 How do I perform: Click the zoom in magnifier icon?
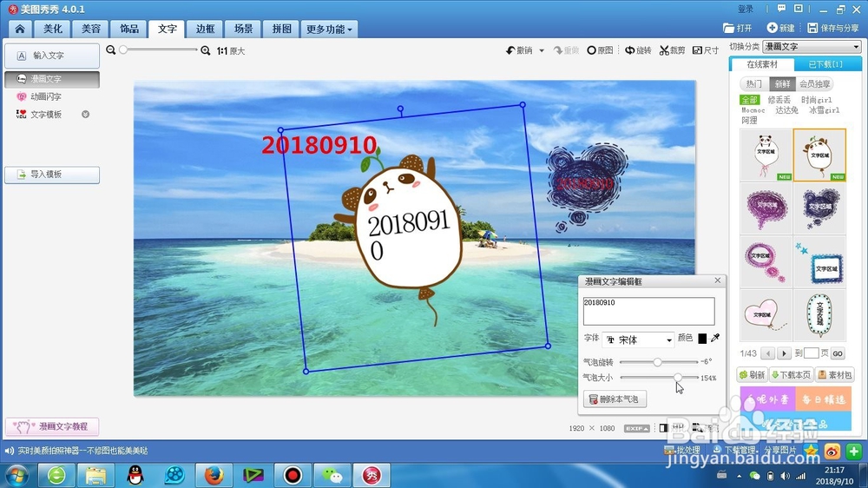point(206,50)
